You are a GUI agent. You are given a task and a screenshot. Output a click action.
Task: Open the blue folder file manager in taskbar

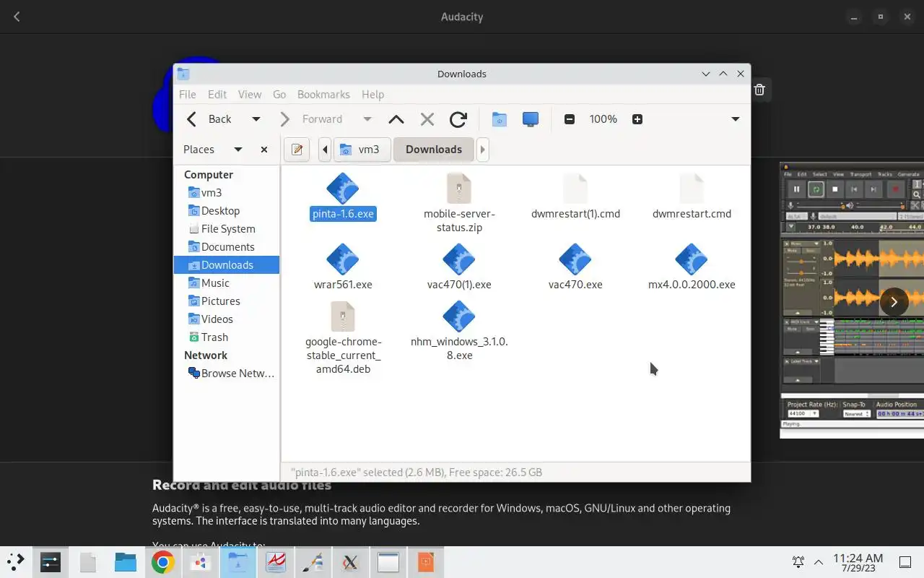pyautogui.click(x=126, y=562)
